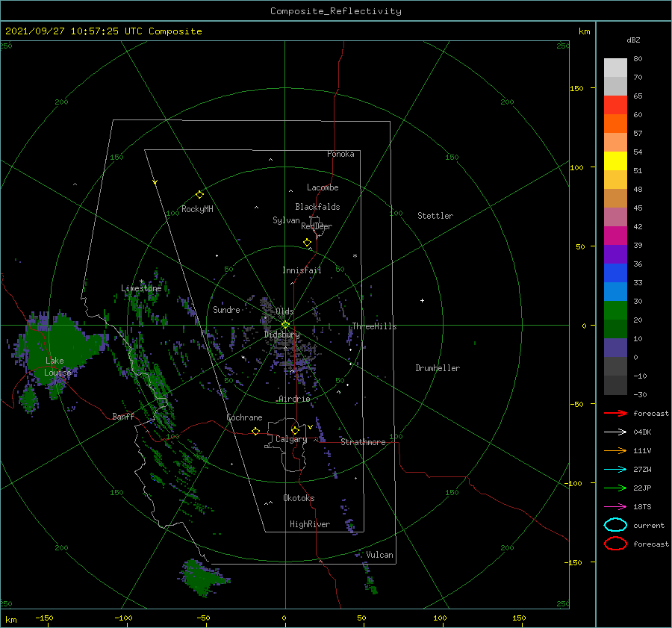Click the Blackfalds label
This screenshot has width=672, height=628.
[x=317, y=207]
